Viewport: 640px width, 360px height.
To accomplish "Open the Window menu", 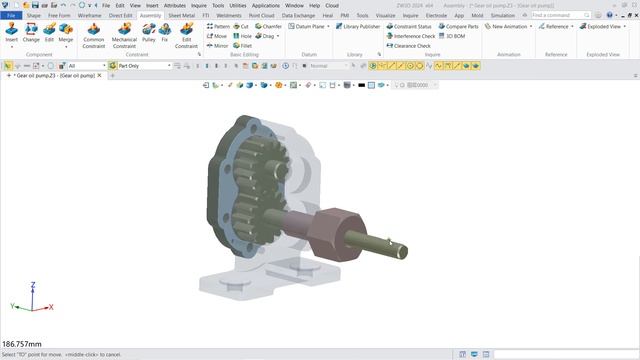I will (x=294, y=5).
